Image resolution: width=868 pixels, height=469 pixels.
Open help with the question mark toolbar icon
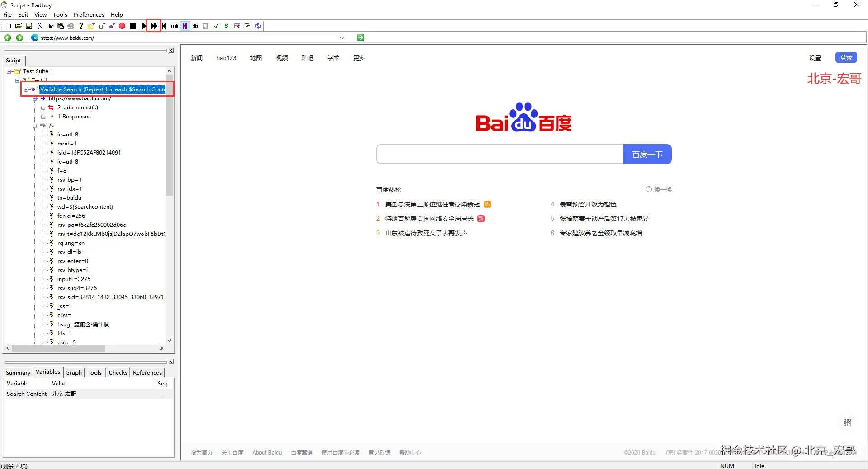click(81, 26)
